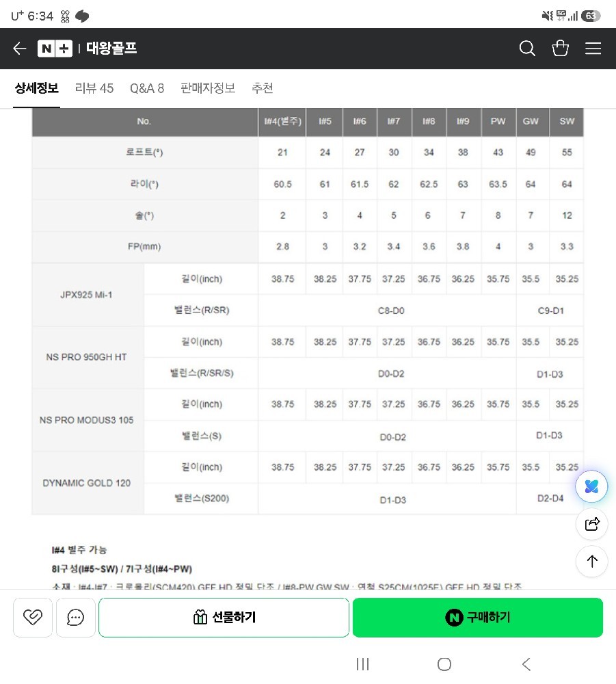This screenshot has width=616, height=684.
Task: Switch to the 리뷰 45 tab
Action: coord(94,88)
